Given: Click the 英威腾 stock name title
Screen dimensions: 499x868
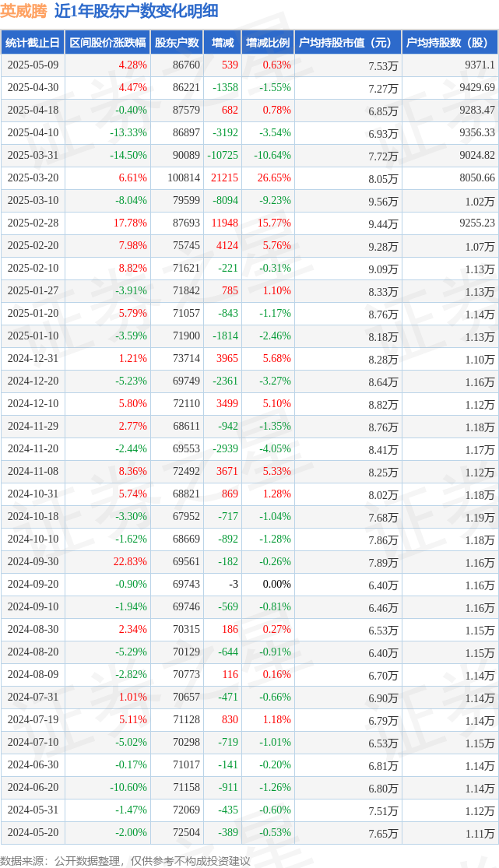Looking at the screenshot, I should pyautogui.click(x=24, y=11).
